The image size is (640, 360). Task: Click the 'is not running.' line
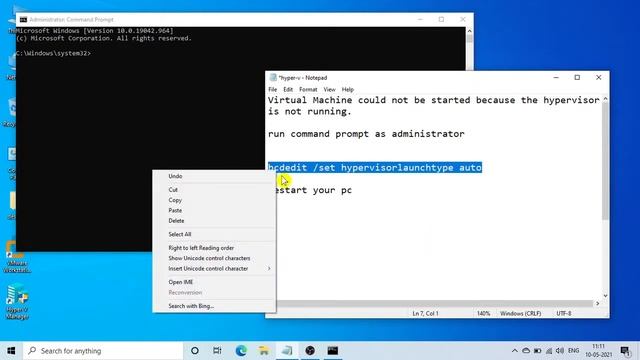309,111
